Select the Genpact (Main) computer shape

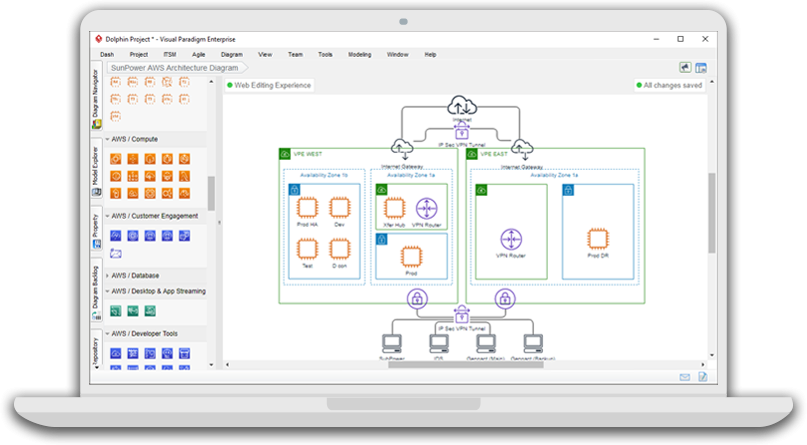pyautogui.click(x=486, y=343)
